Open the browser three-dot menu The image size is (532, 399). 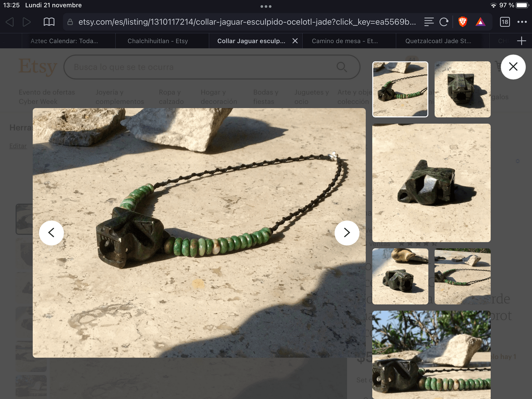pos(522,22)
